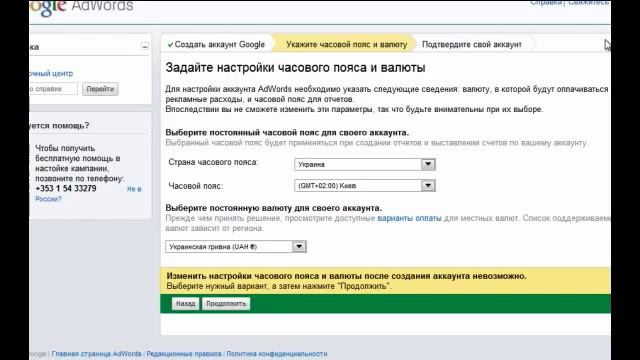Open 'Политика конфиденциальности' footer link
The image size is (640, 360).
(x=277, y=354)
